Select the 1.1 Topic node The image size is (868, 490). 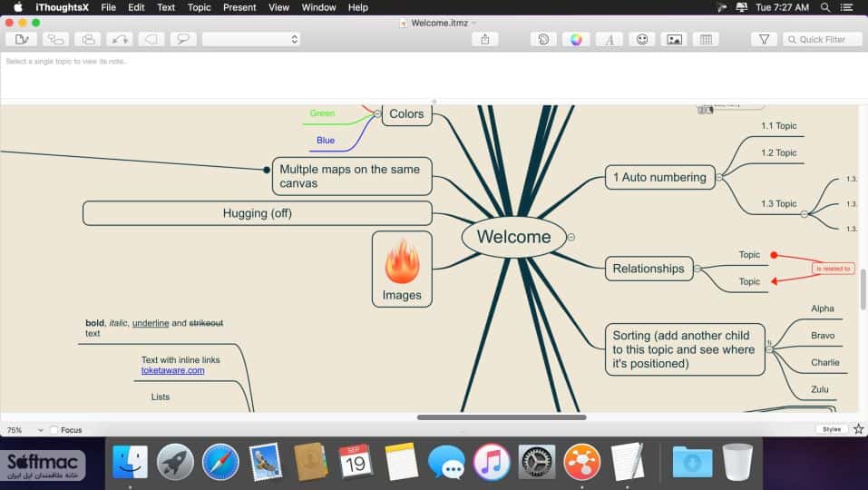779,126
